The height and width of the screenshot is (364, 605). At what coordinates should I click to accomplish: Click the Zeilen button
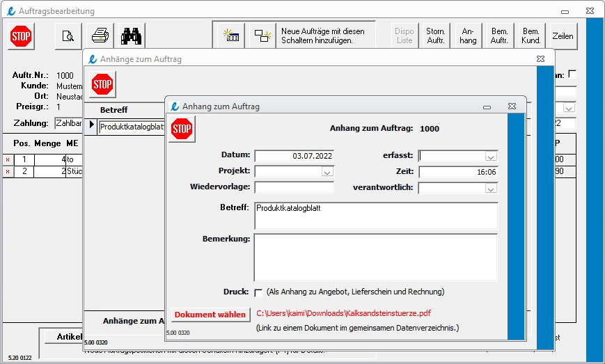[563, 35]
